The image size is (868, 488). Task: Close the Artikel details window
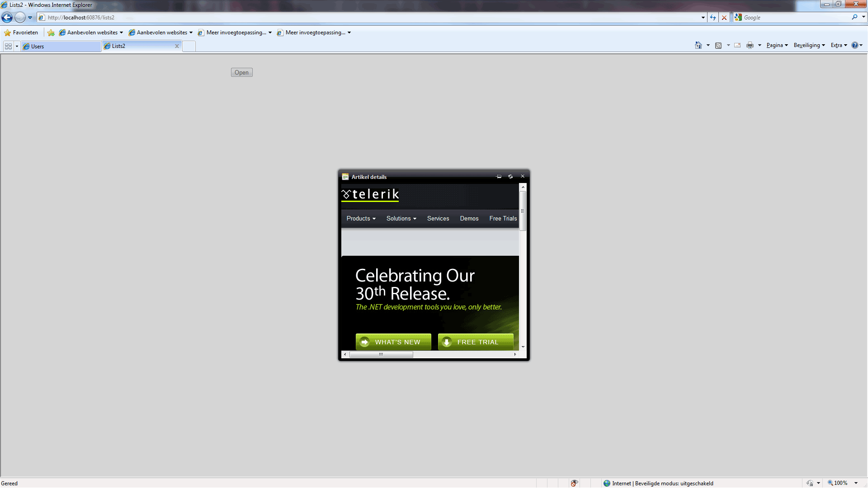point(523,176)
